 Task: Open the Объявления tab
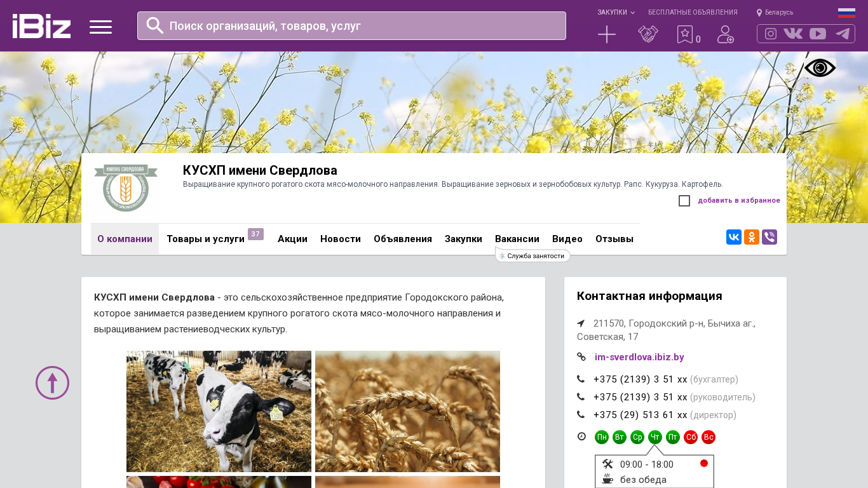(x=403, y=239)
